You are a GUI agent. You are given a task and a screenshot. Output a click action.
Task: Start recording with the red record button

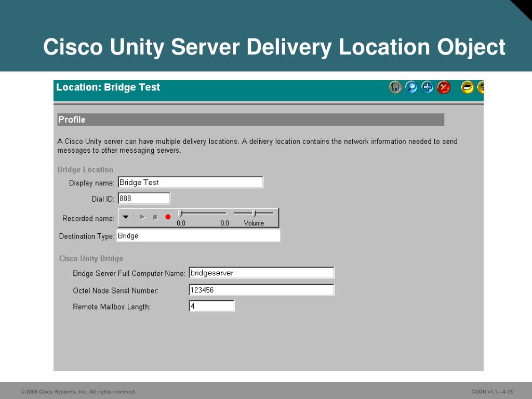pos(168,217)
